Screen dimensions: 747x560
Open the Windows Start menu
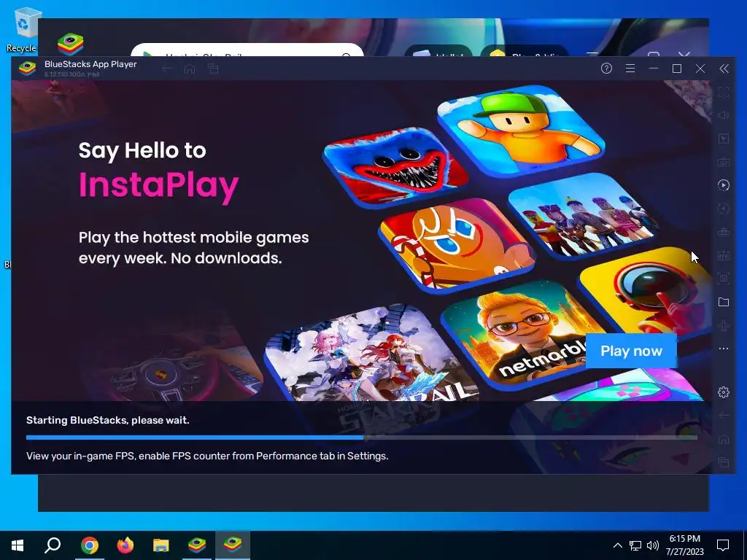18,545
